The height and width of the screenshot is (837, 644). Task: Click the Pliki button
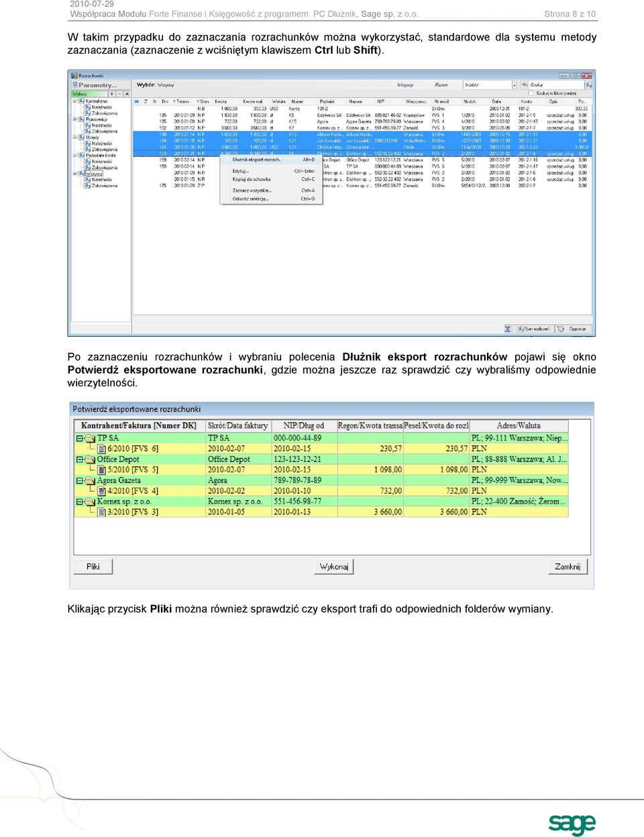click(x=93, y=567)
